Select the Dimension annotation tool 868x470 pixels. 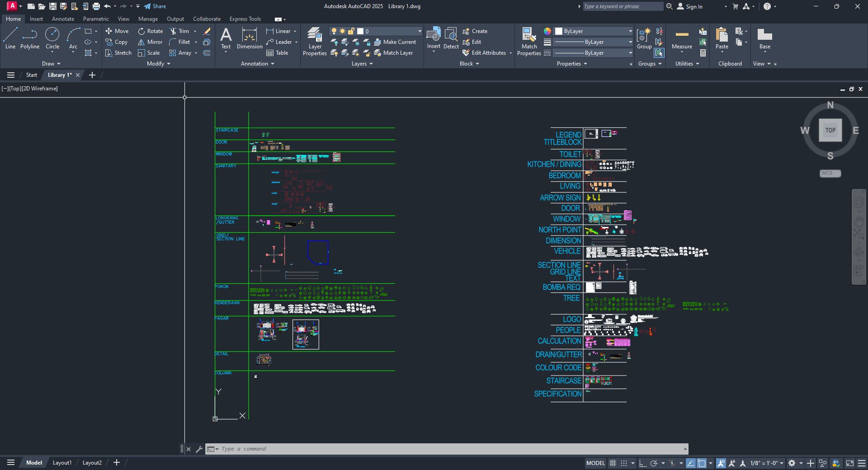coord(249,38)
